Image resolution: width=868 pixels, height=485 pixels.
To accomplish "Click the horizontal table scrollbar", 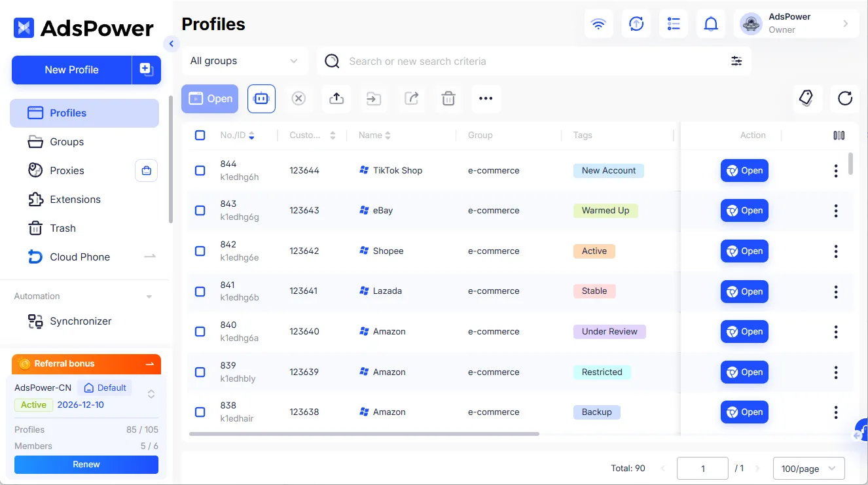I will click(x=364, y=434).
